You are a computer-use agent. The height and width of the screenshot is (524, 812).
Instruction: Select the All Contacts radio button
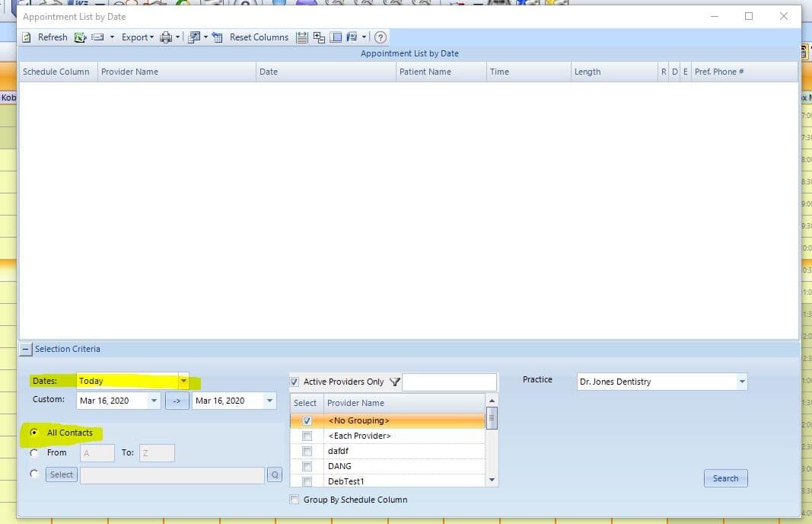click(34, 433)
